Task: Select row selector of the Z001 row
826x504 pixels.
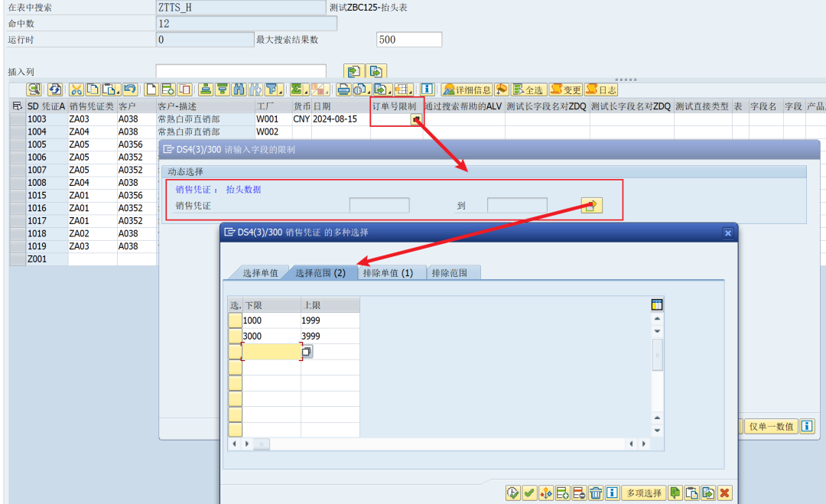Action: [x=18, y=259]
